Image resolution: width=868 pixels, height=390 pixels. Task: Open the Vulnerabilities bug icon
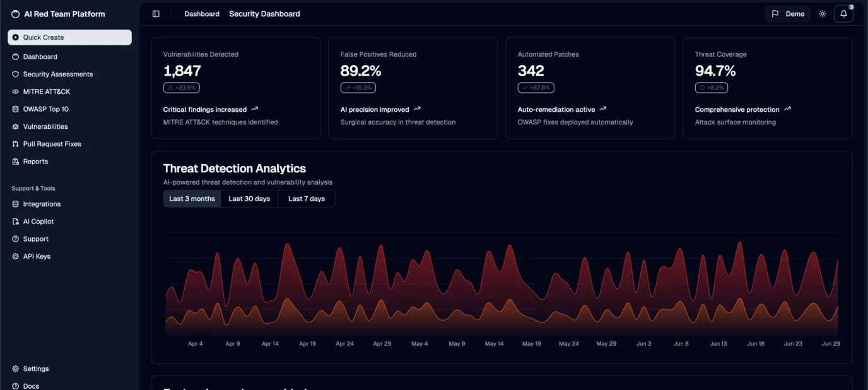[x=15, y=126]
